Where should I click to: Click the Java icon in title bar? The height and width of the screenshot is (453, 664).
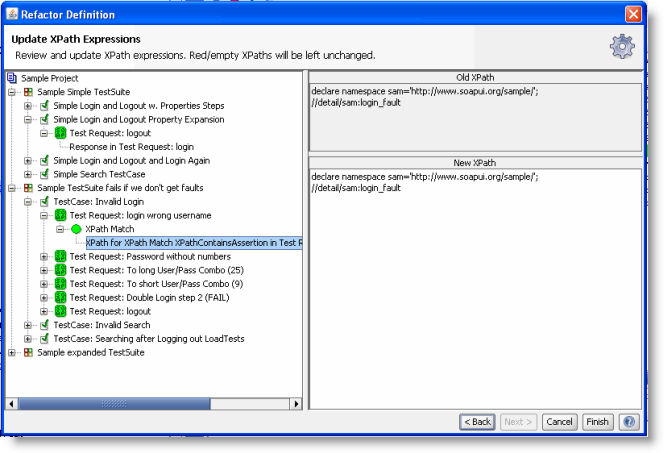coord(12,14)
